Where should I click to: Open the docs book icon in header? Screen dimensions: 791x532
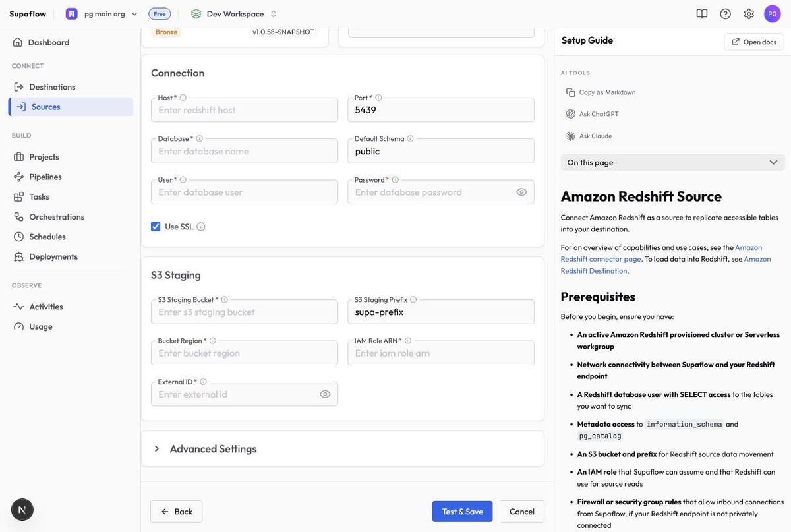(702, 13)
